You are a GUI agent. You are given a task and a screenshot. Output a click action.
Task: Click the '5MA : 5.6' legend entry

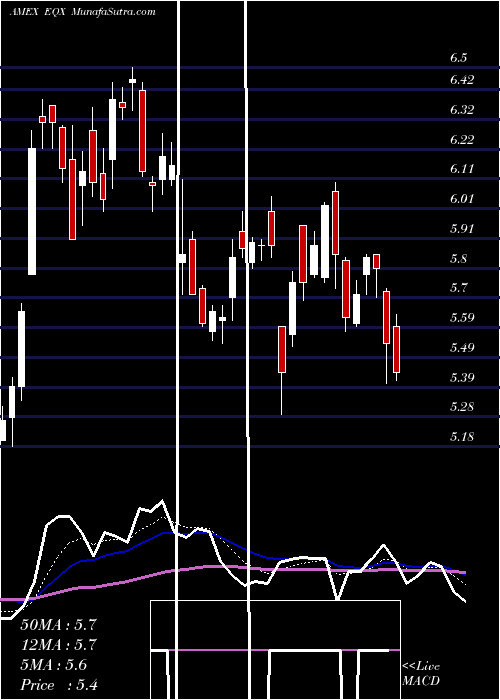(54, 665)
